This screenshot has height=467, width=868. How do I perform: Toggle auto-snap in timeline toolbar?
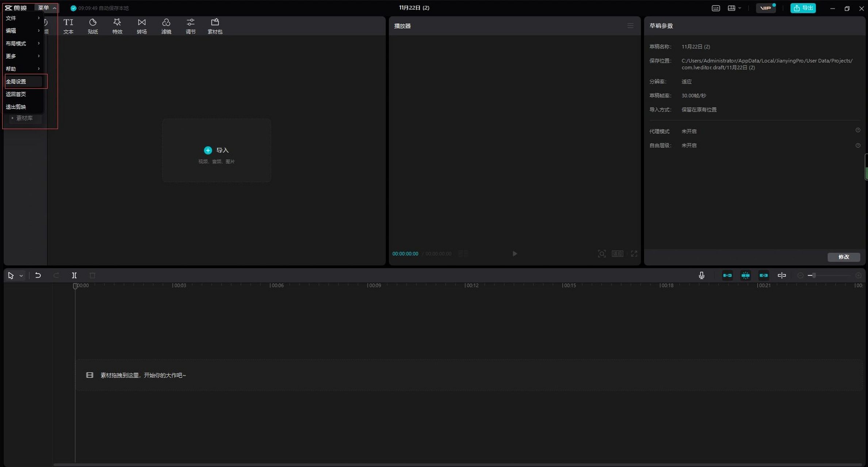click(745, 275)
